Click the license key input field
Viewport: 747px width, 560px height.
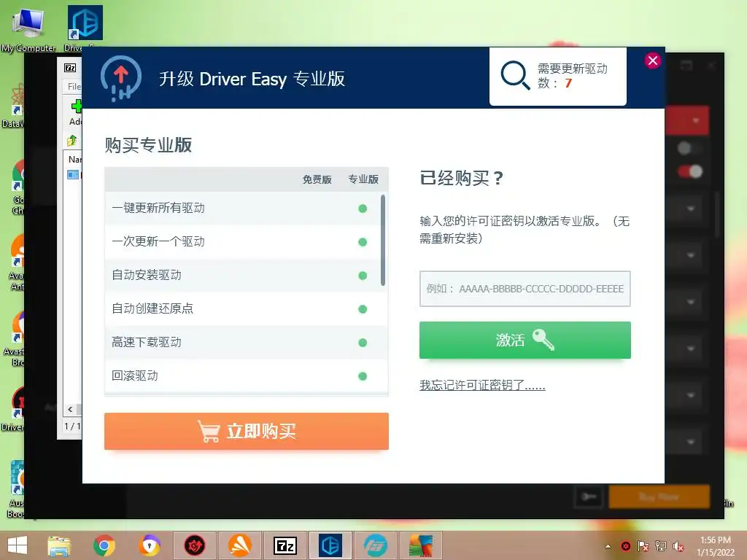click(525, 289)
